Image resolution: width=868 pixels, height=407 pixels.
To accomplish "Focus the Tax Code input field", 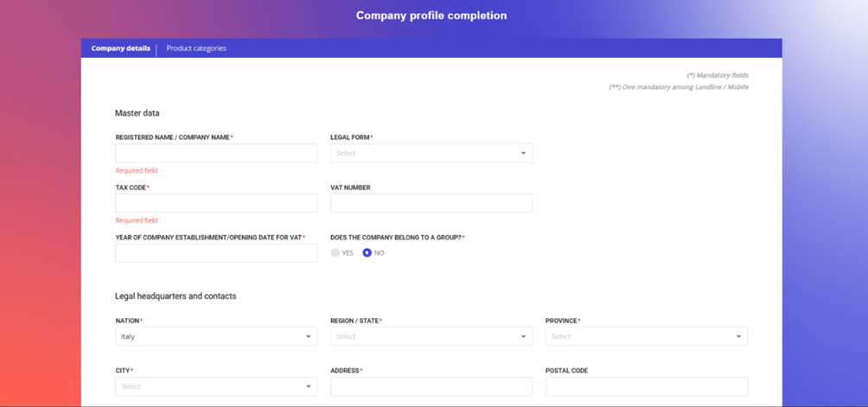I will coord(216,203).
